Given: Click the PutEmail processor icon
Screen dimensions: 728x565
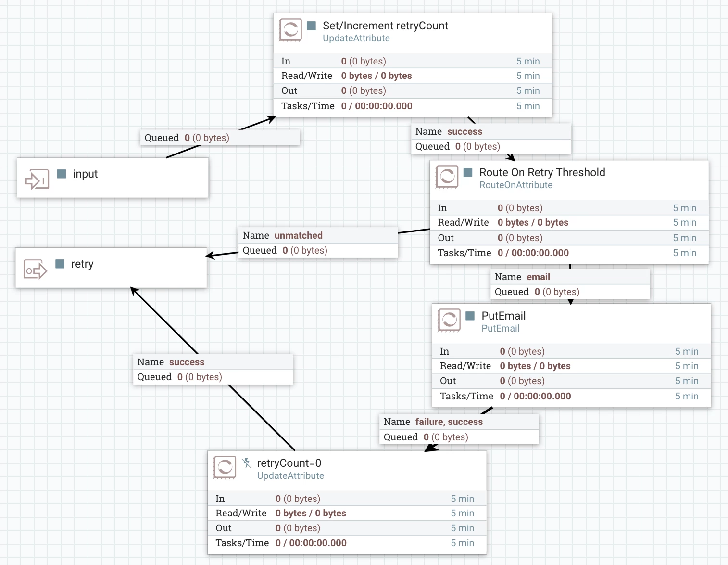Looking at the screenshot, I should pyautogui.click(x=449, y=321).
